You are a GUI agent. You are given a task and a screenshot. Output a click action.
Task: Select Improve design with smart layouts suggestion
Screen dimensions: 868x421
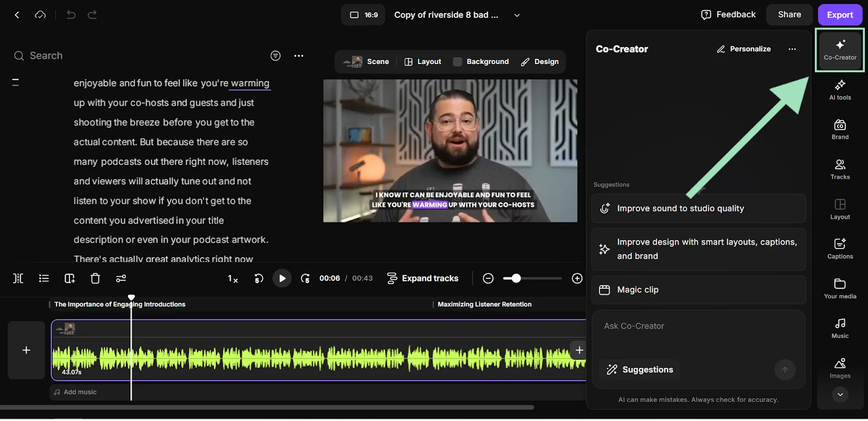[699, 249]
